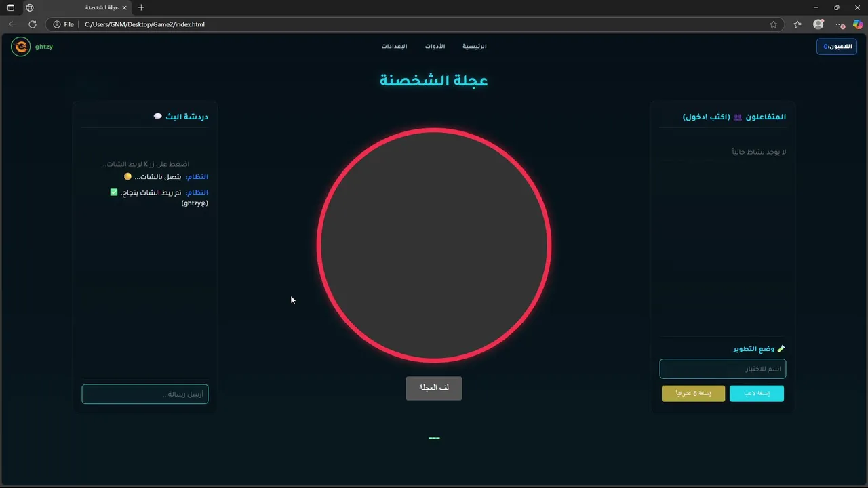Focus the اسم للاختبار input field

tap(723, 369)
